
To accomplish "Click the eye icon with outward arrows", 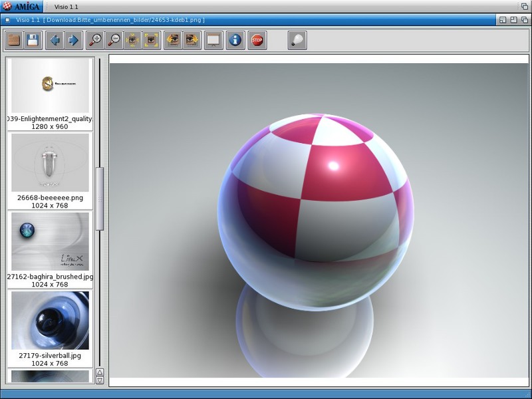I will point(133,41).
